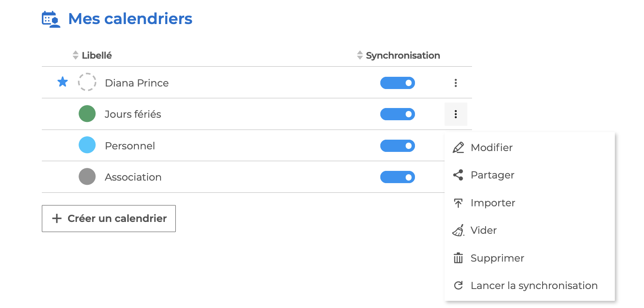Screen dimensions: 644x308
Task: Click Créer un calendrier button
Action: [109, 219]
